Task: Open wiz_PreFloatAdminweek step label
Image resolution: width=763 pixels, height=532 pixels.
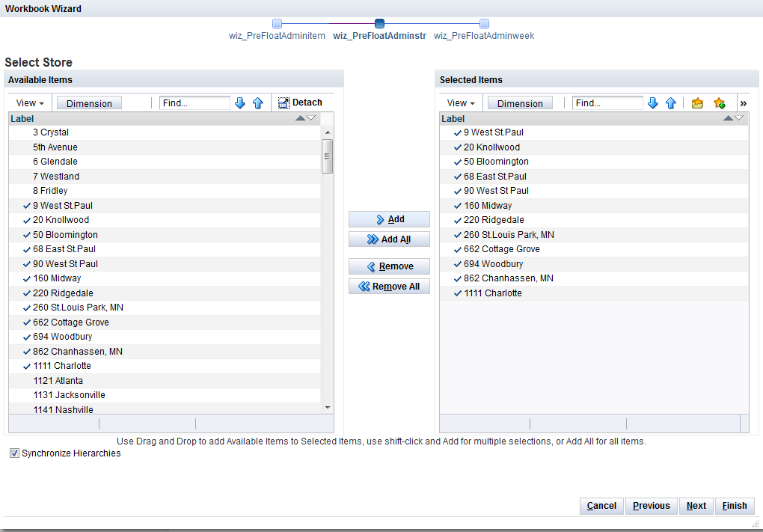Action: pos(484,35)
